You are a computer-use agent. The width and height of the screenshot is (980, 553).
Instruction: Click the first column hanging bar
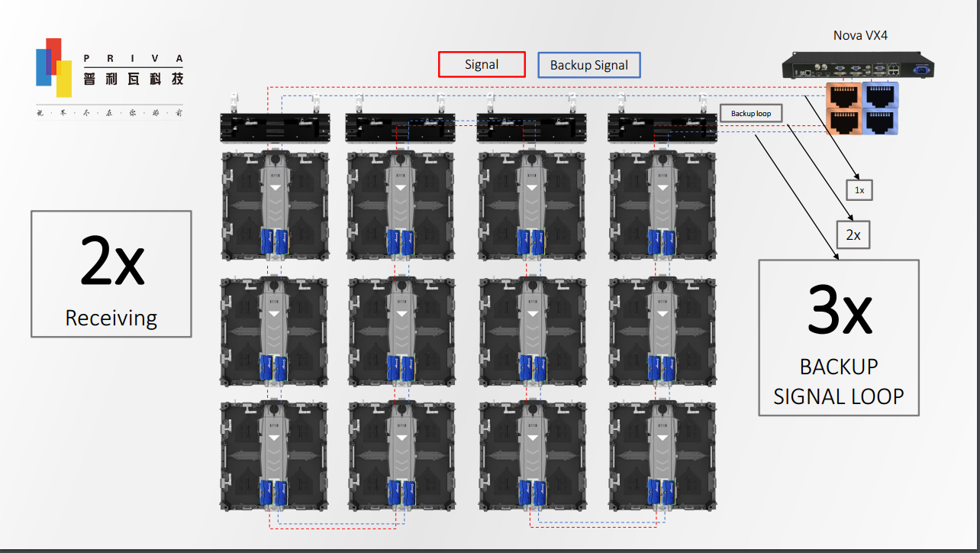tap(276, 127)
